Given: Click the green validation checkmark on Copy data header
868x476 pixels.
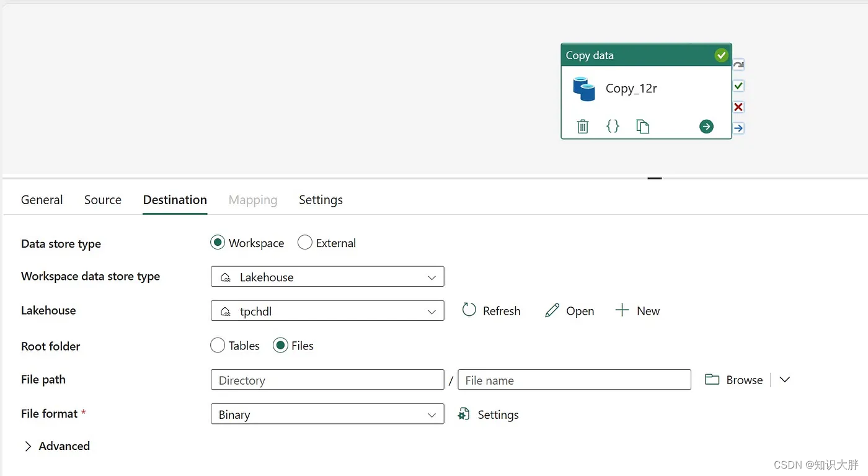Looking at the screenshot, I should 721,55.
